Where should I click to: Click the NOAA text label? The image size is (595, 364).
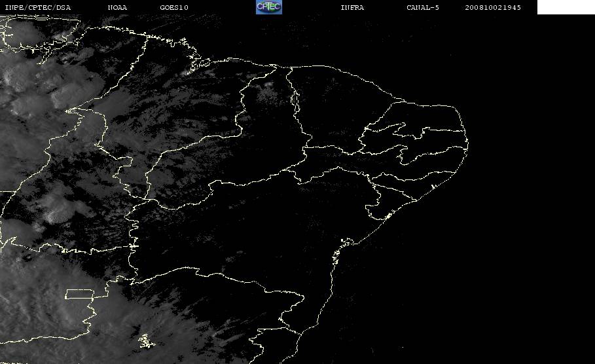[x=117, y=7]
